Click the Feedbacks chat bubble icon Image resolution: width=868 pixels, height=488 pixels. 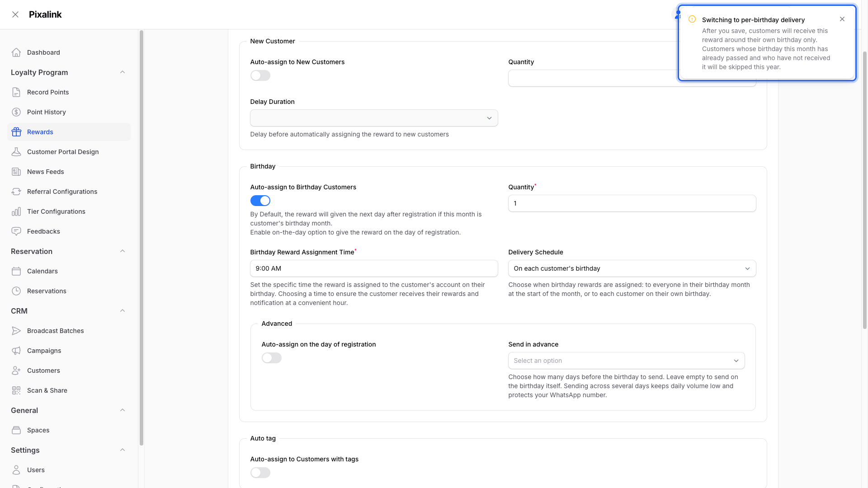pos(16,231)
